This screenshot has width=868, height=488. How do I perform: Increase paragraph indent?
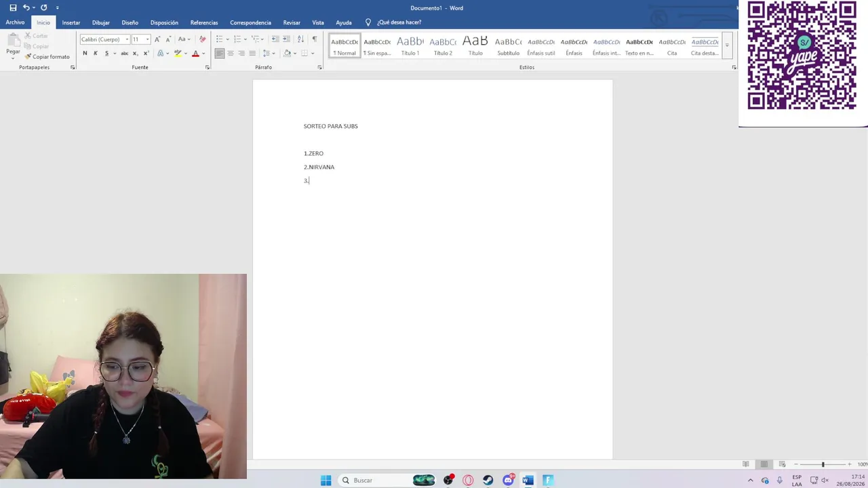point(286,39)
